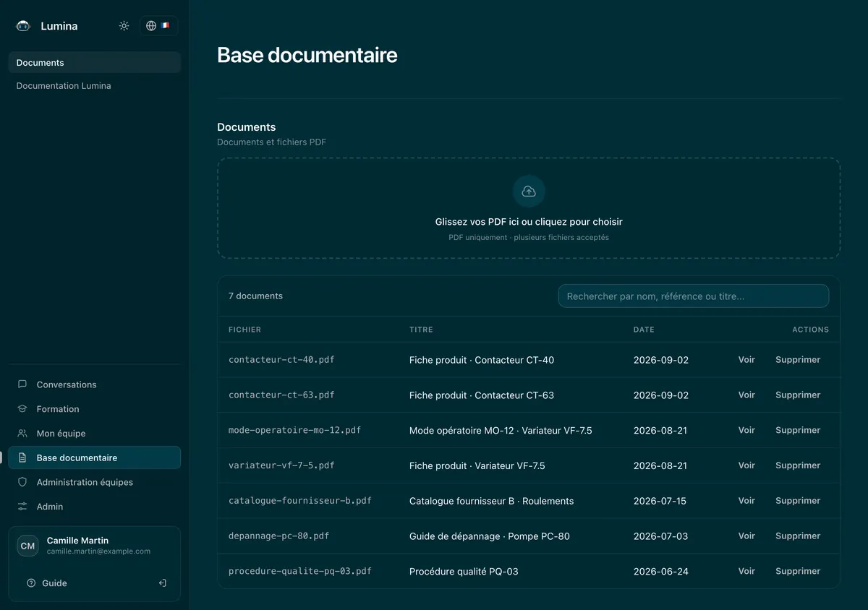Click the PDF drop zone to choose files

tap(529, 208)
